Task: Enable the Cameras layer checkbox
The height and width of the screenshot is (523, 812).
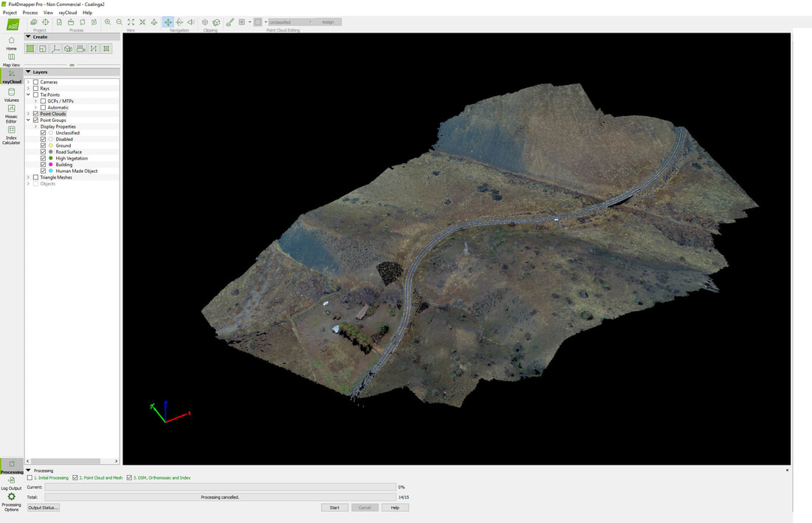Action: [35, 82]
